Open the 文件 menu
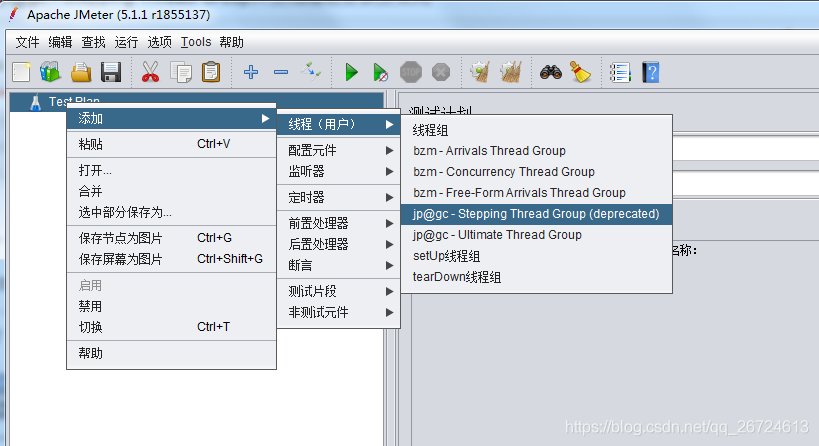Screen dimensions: 819x446 click(27, 42)
